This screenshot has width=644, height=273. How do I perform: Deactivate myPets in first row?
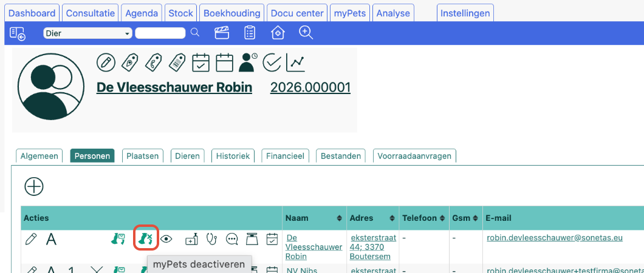tap(146, 239)
